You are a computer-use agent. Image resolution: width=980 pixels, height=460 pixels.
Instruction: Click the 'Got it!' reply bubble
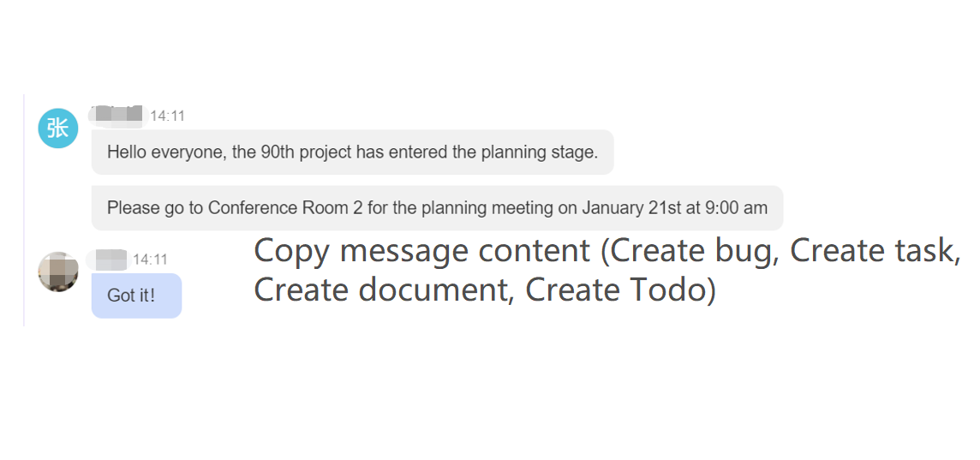[x=136, y=296]
